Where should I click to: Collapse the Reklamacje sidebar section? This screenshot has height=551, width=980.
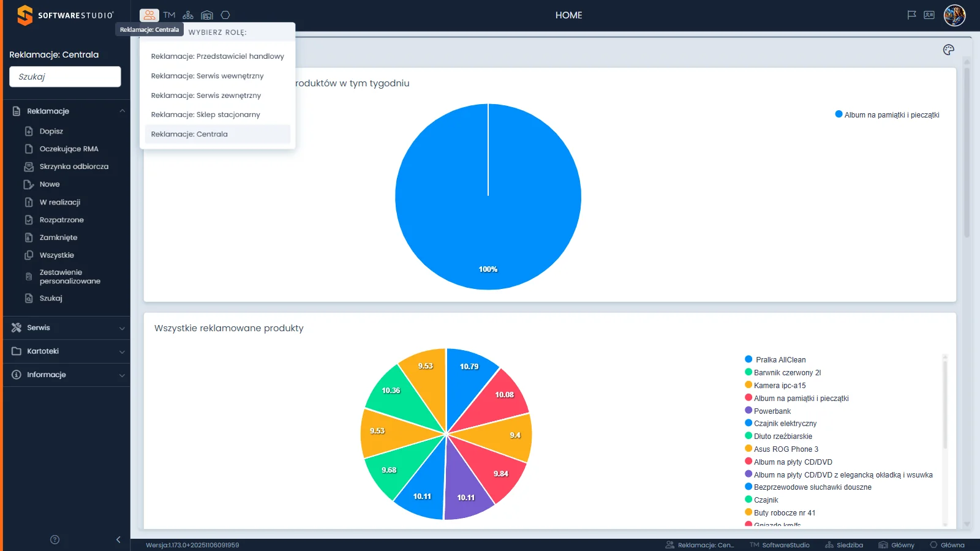66,111
